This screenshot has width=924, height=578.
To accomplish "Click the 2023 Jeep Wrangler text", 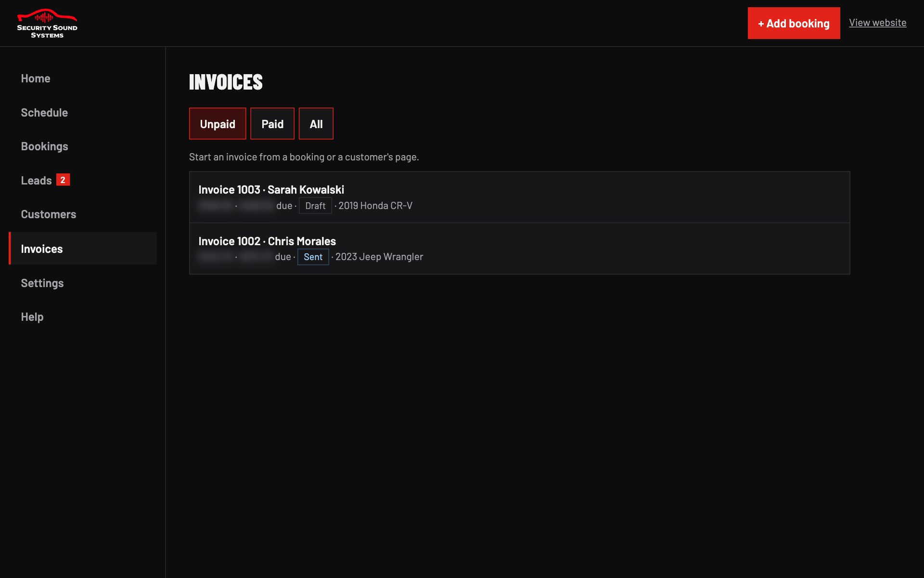I will pyautogui.click(x=379, y=257).
